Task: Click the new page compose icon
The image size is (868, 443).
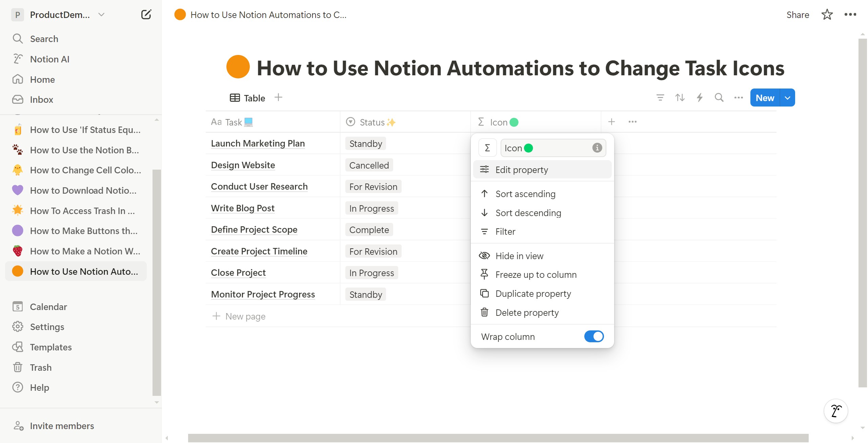Action: pyautogui.click(x=146, y=15)
